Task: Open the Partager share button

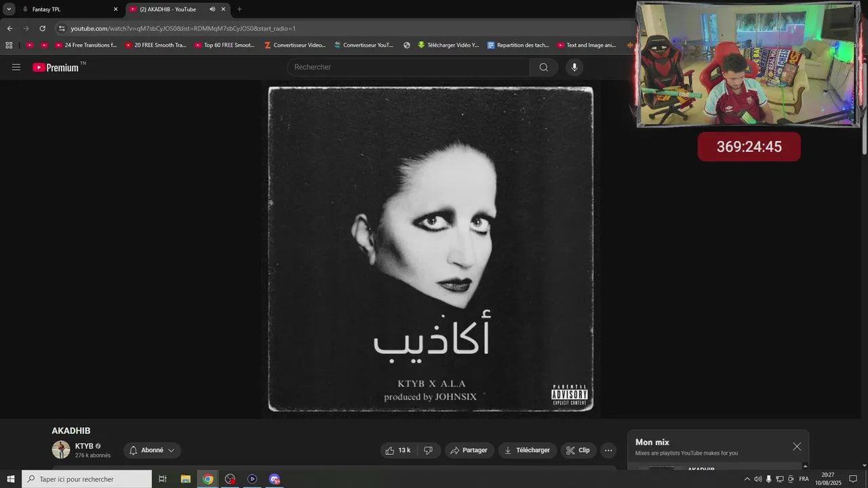Action: (469, 450)
